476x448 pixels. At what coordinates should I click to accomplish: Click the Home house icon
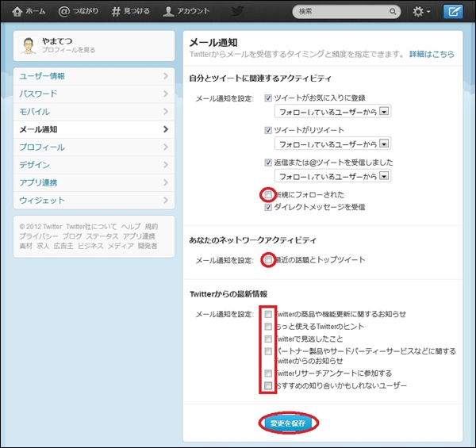(x=17, y=12)
